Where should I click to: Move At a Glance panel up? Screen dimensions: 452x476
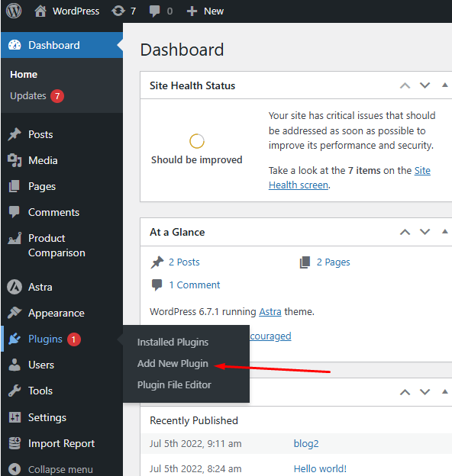(405, 232)
